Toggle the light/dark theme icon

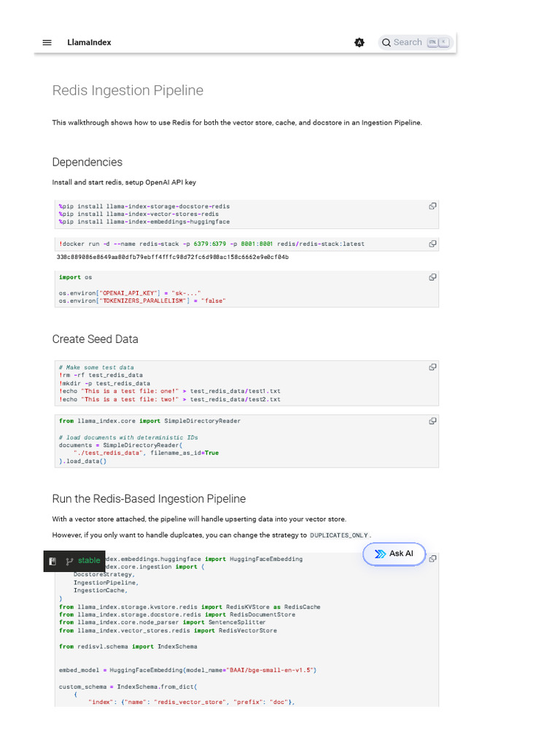click(359, 42)
